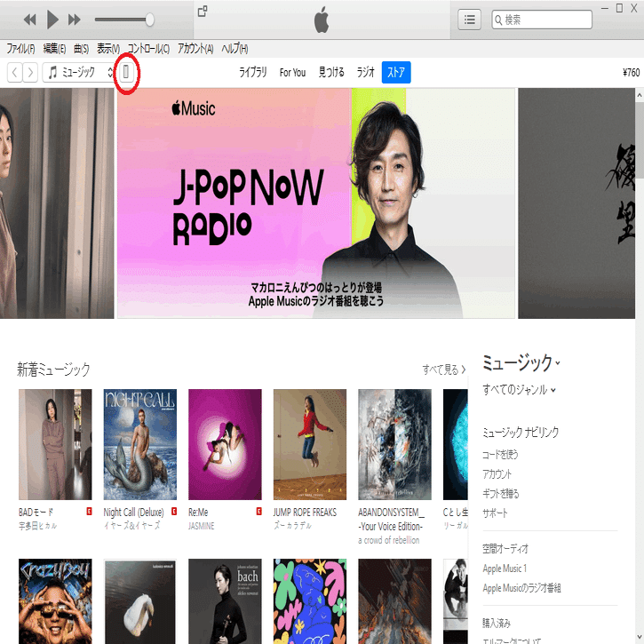The width and height of the screenshot is (644, 644).
Task: Open the Re:Me album cover
Action: (x=225, y=444)
